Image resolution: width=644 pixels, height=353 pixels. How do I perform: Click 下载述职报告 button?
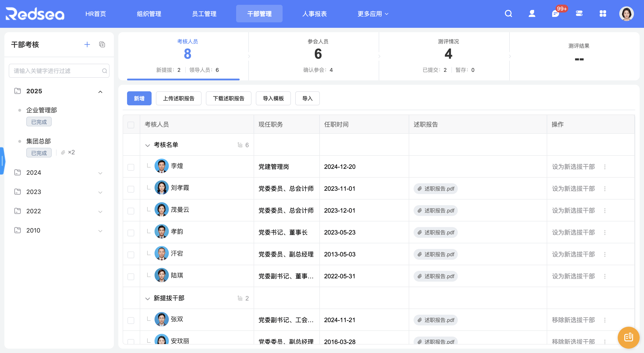228,98
